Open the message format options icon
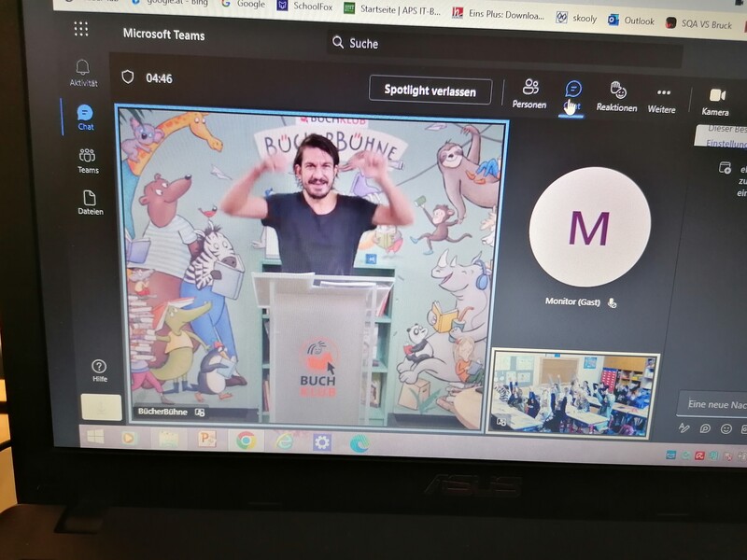 click(x=684, y=428)
